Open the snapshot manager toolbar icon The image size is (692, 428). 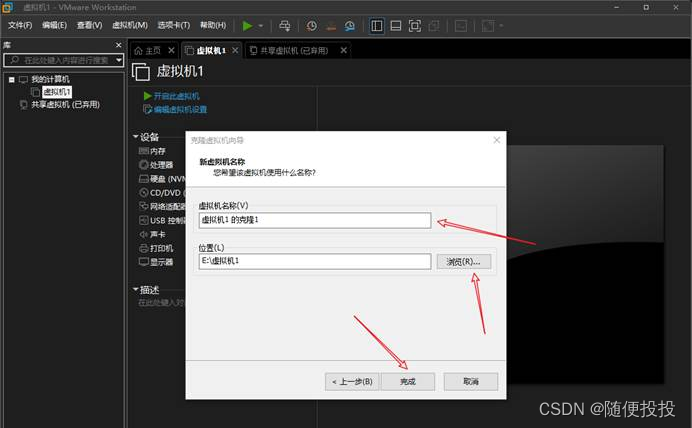click(x=350, y=26)
